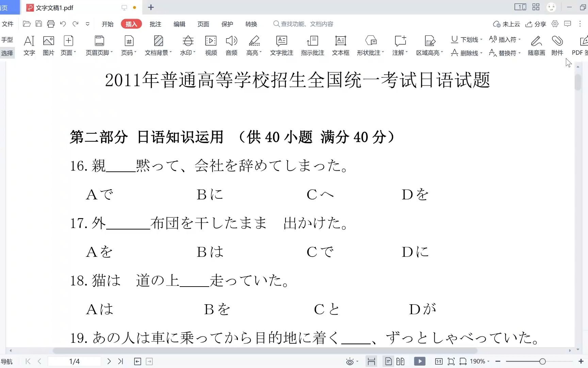Open the more options kebab menu

tap(580, 24)
